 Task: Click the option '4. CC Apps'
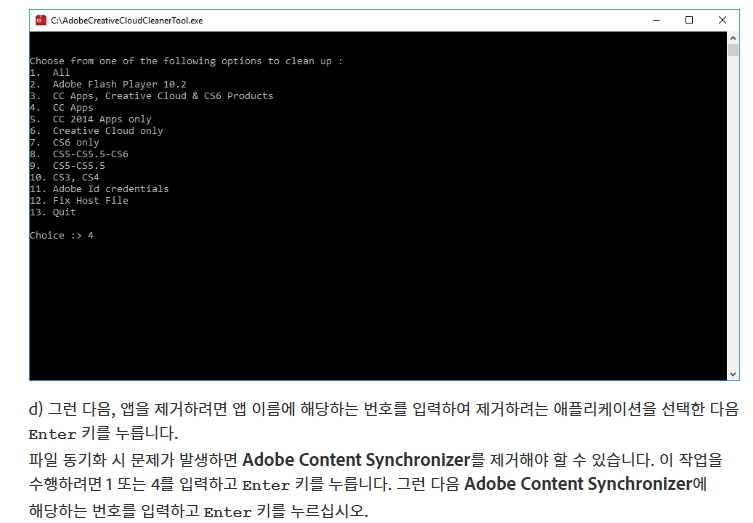point(61,108)
